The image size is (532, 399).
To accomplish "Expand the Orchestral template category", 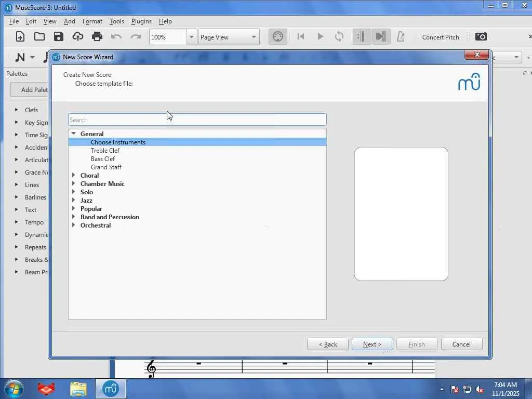I will (73, 225).
